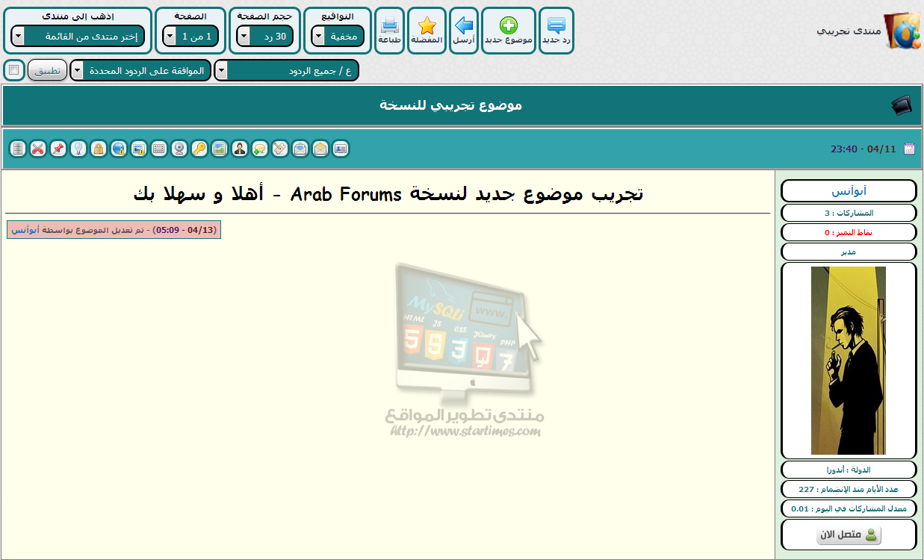This screenshot has height=560, width=924.
Task: Click the author's avatar image
Action: point(848,361)
